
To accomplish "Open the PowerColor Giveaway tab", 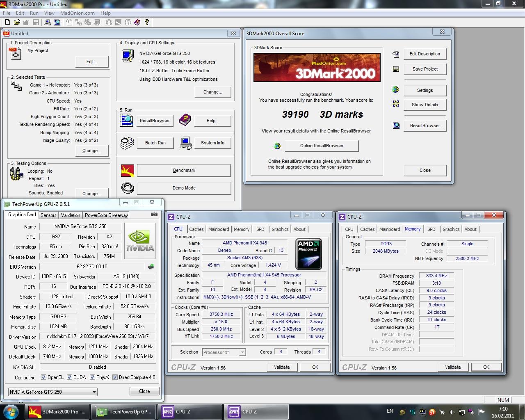I will tap(106, 215).
